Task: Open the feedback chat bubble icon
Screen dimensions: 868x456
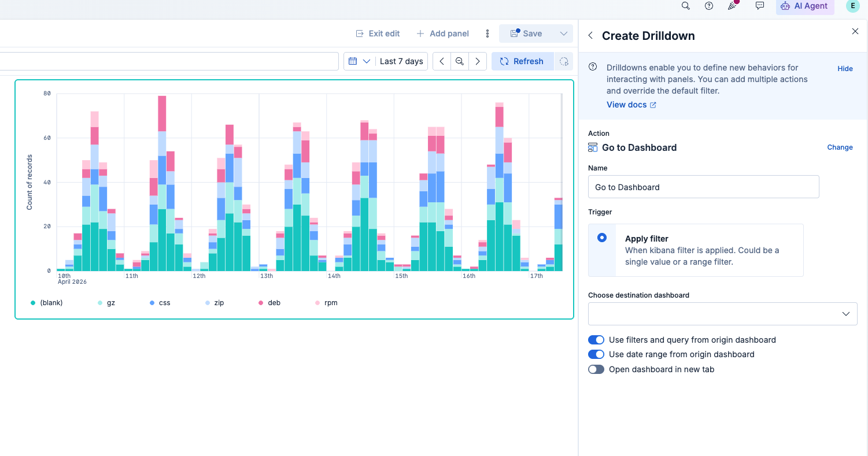Action: (760, 6)
